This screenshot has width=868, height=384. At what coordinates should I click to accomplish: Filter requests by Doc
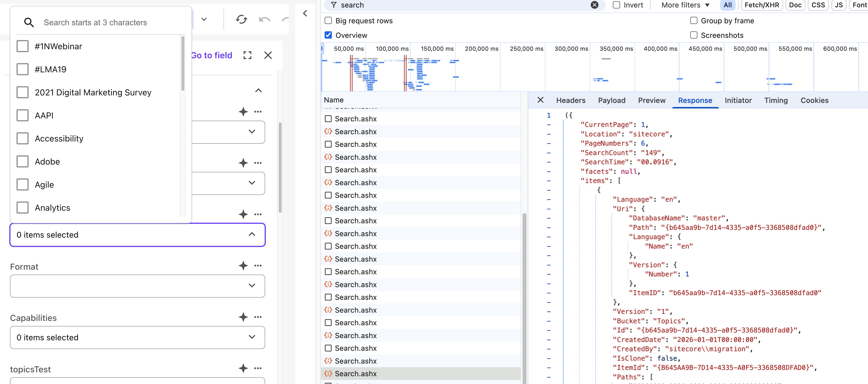pyautogui.click(x=795, y=5)
